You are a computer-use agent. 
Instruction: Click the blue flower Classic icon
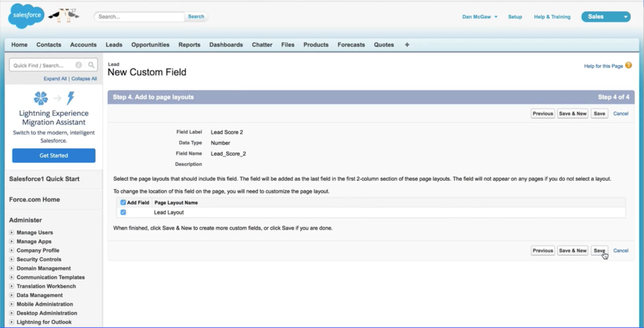[41, 98]
